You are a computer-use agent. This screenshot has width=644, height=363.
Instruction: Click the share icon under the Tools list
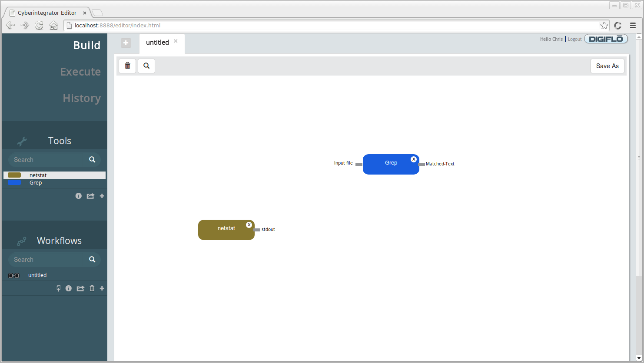coord(90,196)
